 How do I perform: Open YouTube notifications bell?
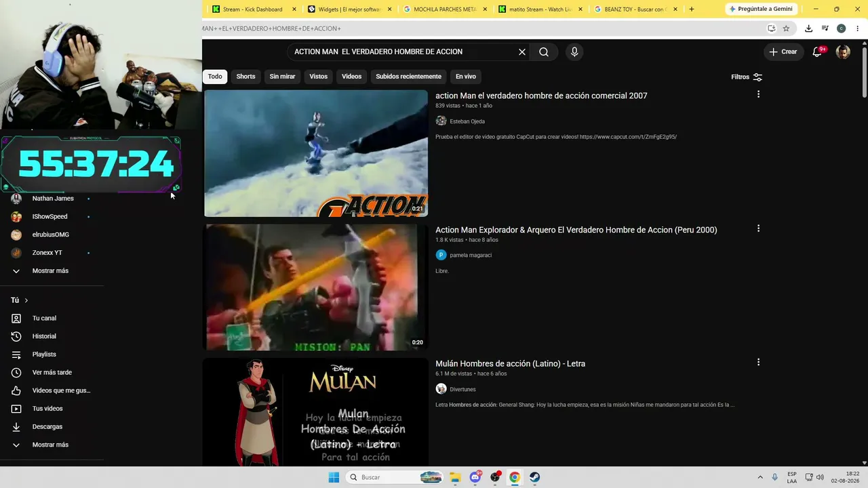817,52
